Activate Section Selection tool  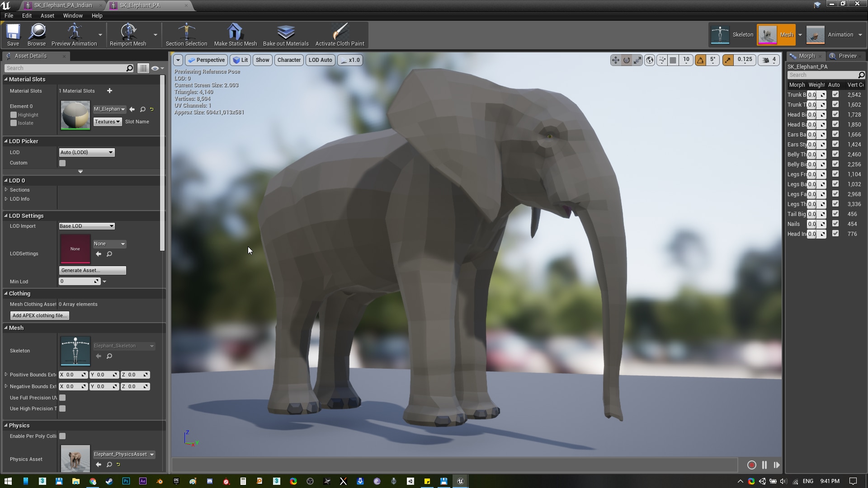(x=186, y=35)
